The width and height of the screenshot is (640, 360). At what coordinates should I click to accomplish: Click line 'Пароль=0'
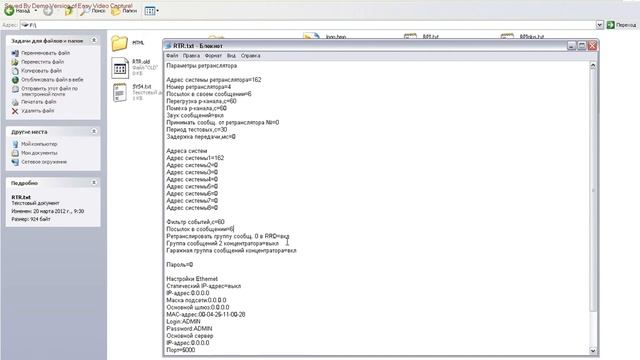click(x=180, y=265)
